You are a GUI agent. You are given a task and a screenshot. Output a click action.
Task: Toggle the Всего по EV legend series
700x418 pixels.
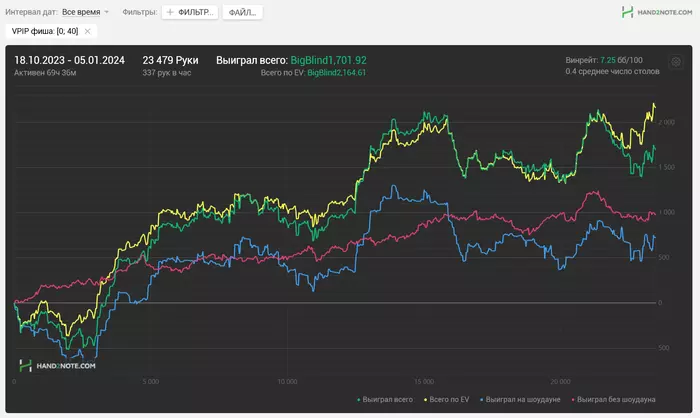(x=446, y=400)
